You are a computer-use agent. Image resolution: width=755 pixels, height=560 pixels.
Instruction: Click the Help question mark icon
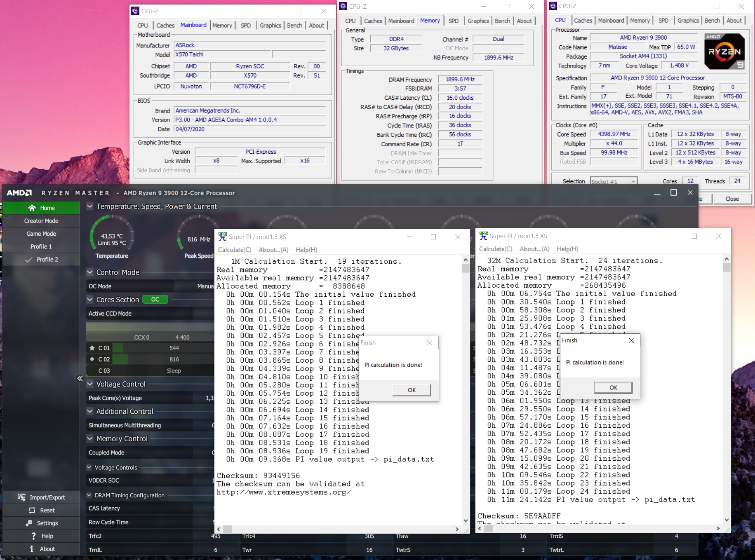click(x=33, y=536)
